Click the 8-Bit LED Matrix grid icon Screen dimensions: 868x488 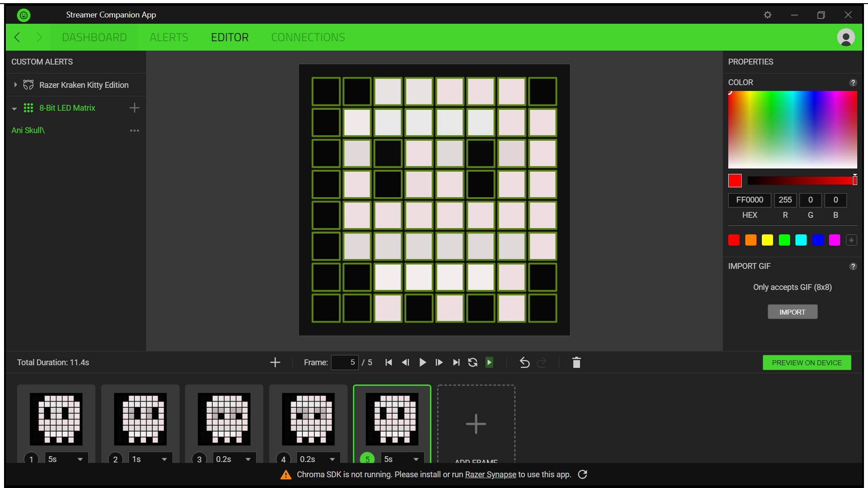click(28, 108)
